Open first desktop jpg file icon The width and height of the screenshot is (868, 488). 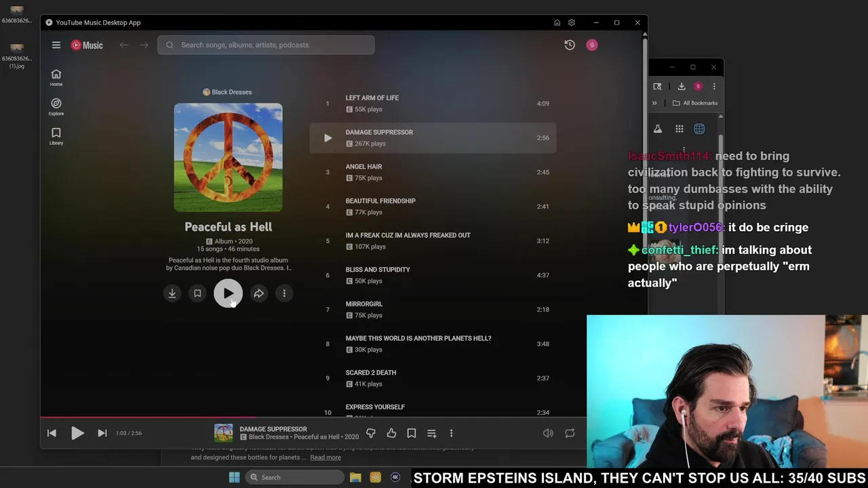pos(16,14)
